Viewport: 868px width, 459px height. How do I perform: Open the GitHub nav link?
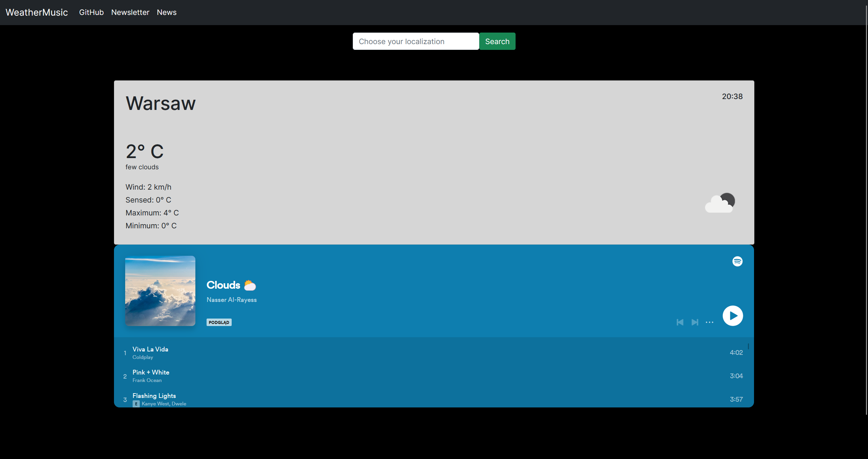tap(91, 13)
